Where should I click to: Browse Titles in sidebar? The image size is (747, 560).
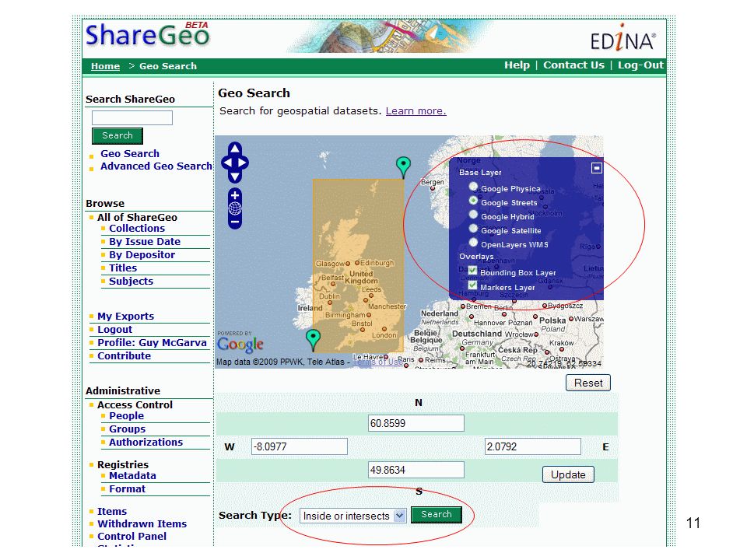[123, 268]
